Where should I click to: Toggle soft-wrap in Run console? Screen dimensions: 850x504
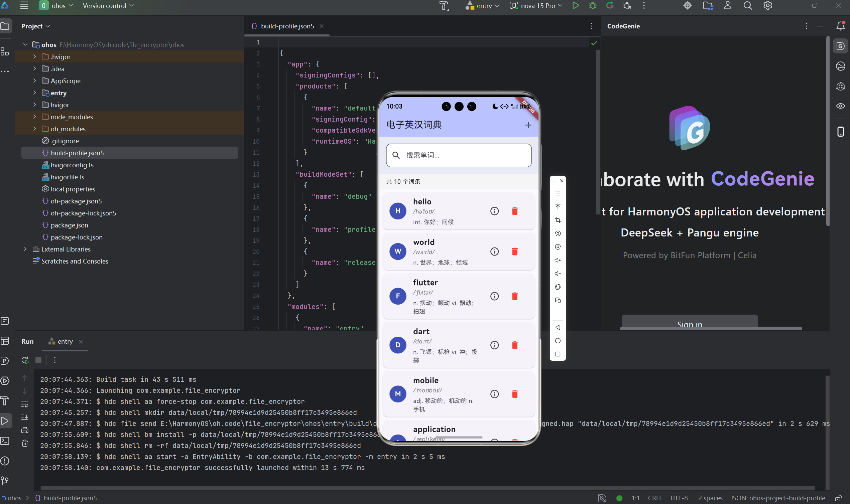tap(25, 404)
